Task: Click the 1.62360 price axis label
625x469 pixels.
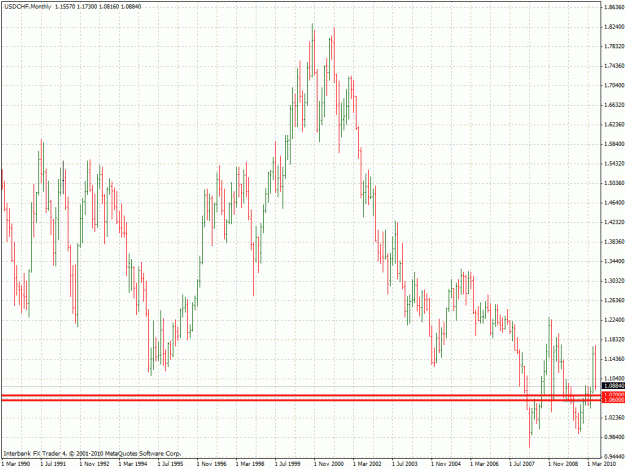Action: pyautogui.click(x=614, y=124)
